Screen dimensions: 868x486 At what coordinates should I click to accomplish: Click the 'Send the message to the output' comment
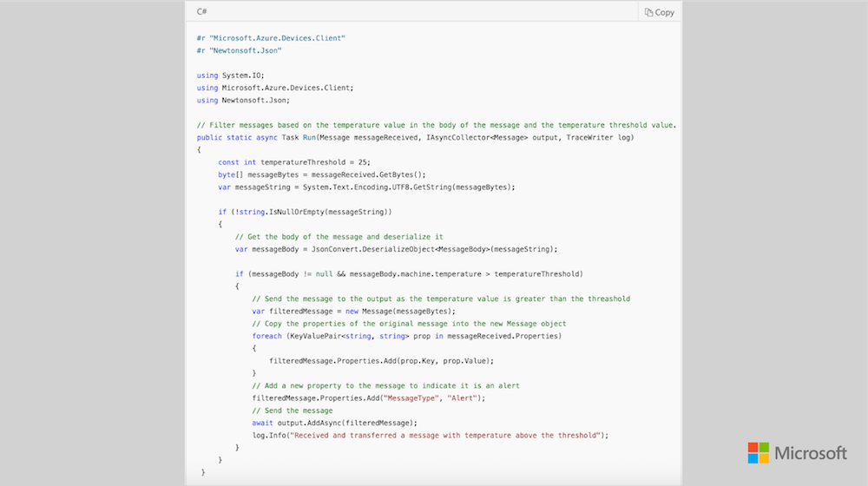coord(441,299)
